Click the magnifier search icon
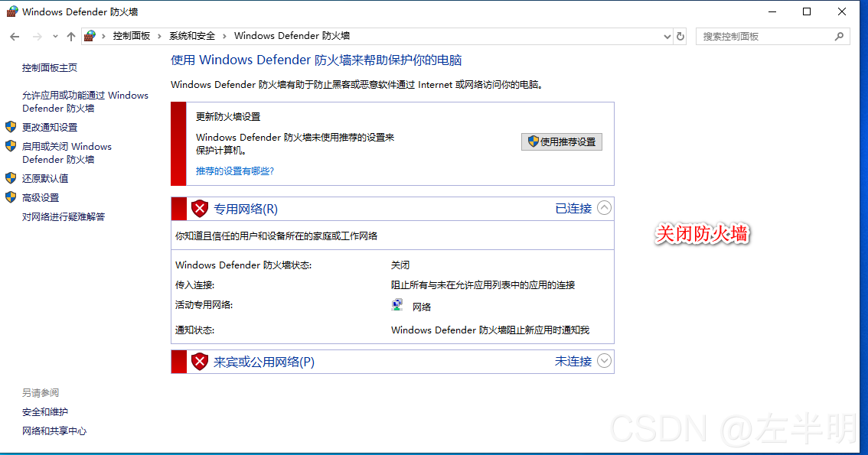The image size is (868, 455). click(839, 37)
